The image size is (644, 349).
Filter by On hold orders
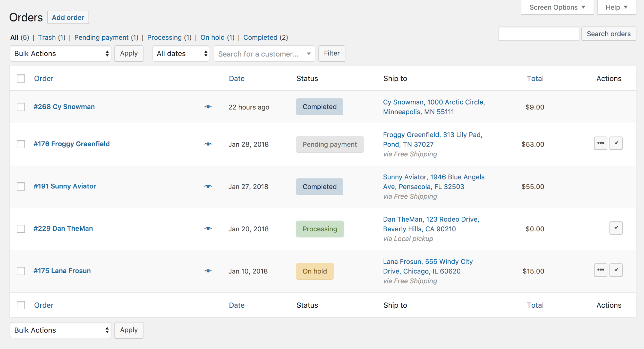(213, 37)
